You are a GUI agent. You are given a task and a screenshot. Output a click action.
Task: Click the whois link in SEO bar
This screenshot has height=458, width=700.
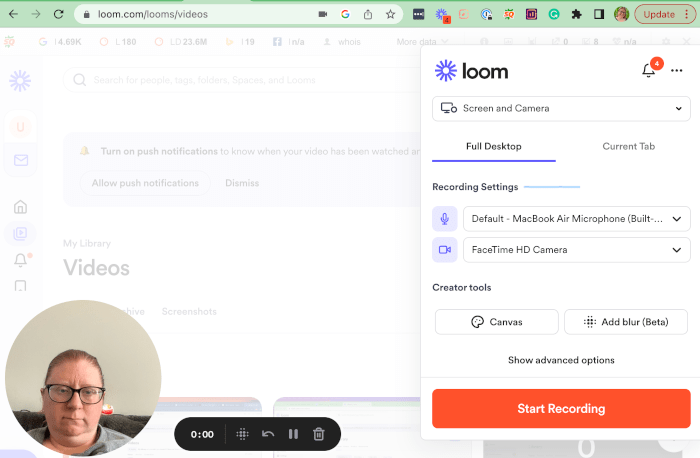349,42
